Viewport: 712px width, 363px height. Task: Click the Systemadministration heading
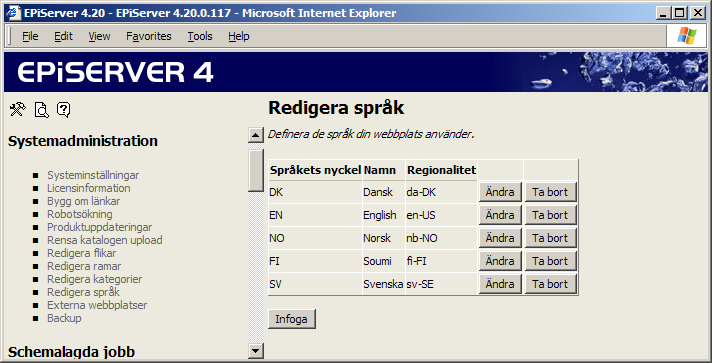[x=83, y=141]
